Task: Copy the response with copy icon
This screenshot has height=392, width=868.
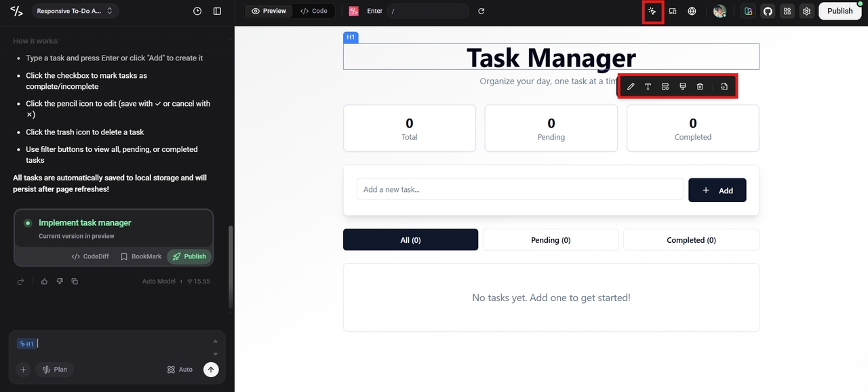Action: (x=75, y=281)
